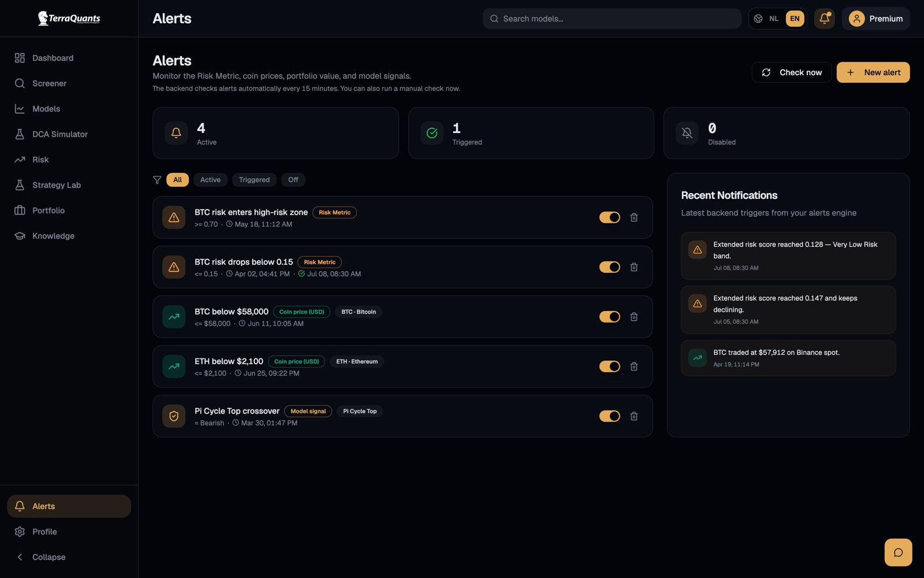
Task: Open BTC traded at $57,912 notification
Action: coord(788,358)
